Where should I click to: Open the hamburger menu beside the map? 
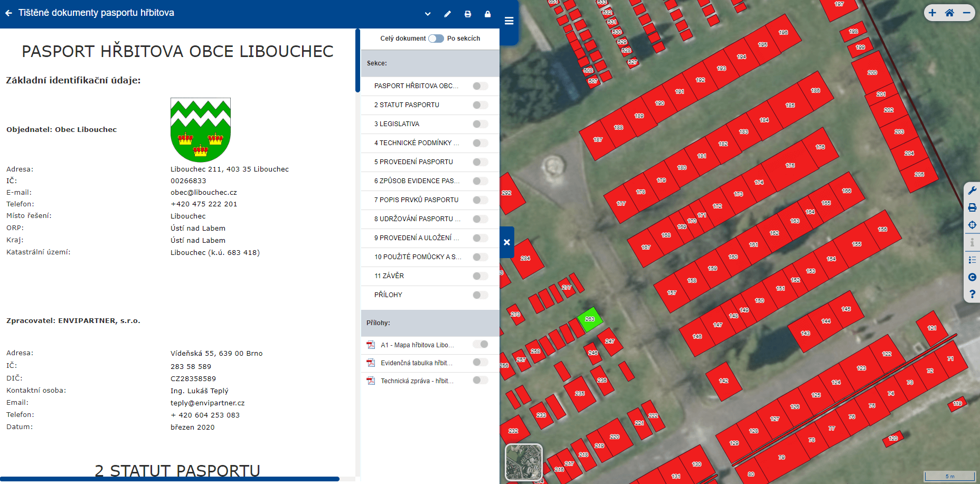[509, 21]
